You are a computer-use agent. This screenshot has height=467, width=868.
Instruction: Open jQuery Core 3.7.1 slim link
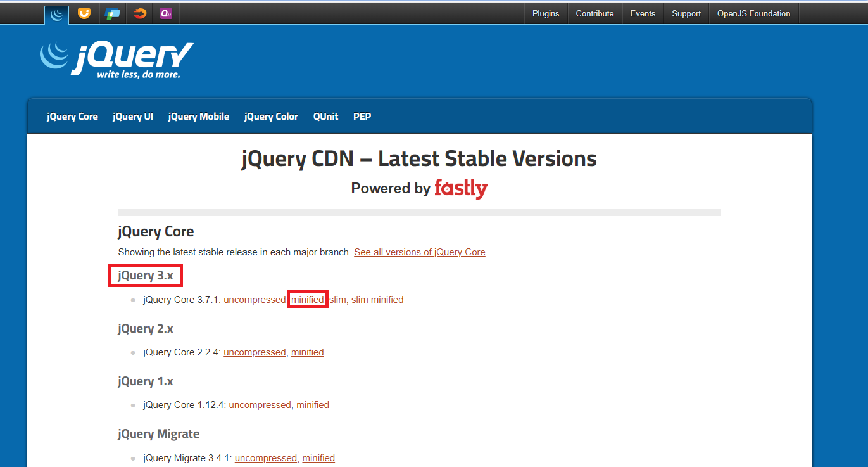(337, 300)
